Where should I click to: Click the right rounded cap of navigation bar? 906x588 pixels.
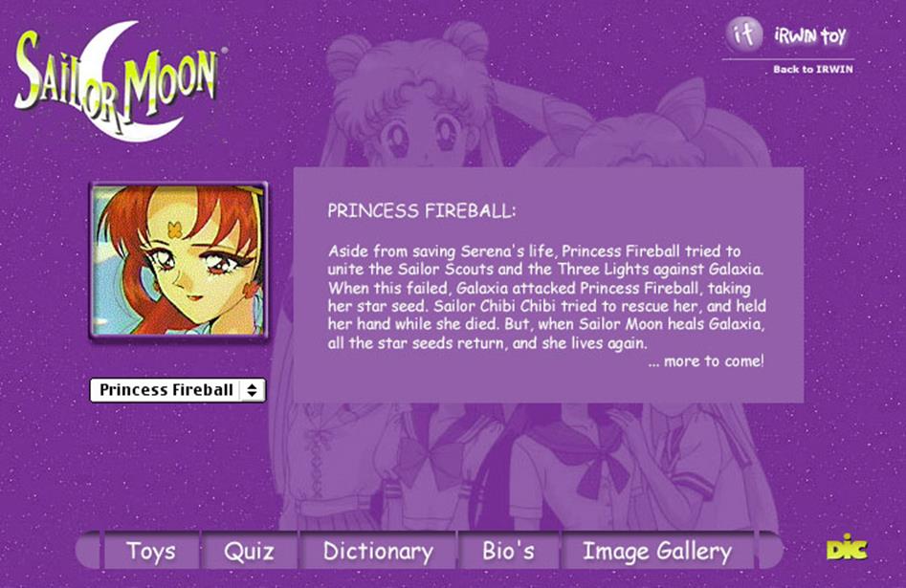pos(770,551)
